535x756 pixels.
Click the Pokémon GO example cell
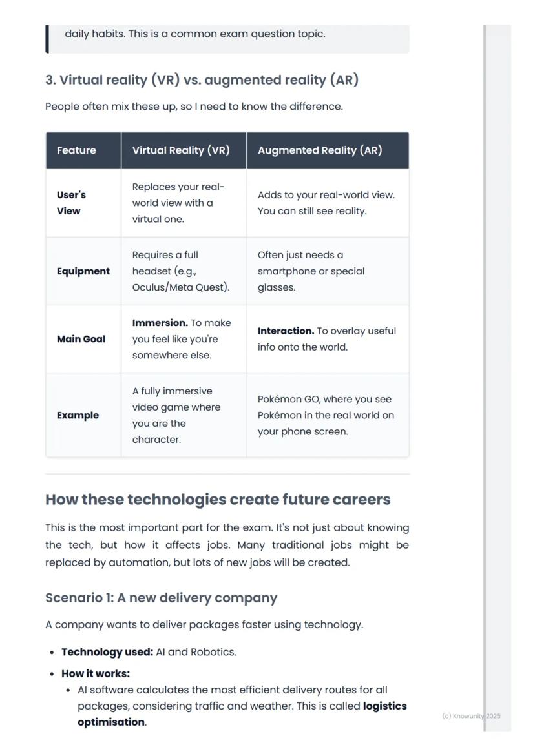[326, 415]
